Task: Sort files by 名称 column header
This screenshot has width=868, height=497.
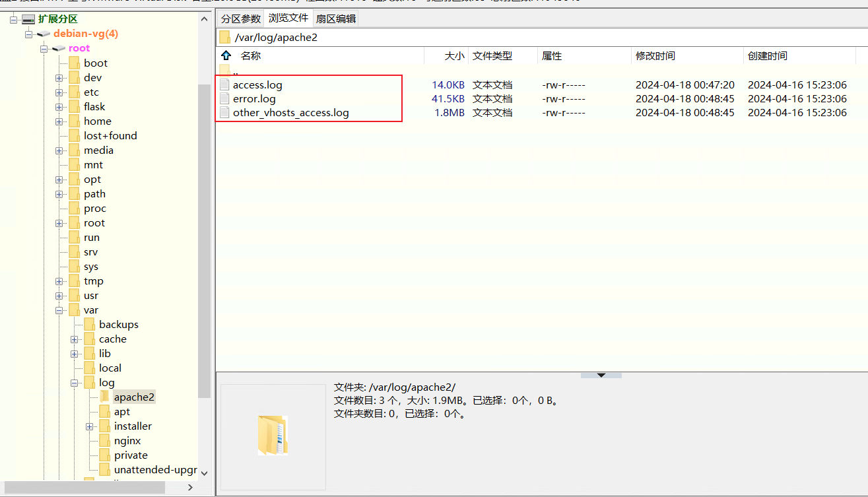Action: [250, 56]
